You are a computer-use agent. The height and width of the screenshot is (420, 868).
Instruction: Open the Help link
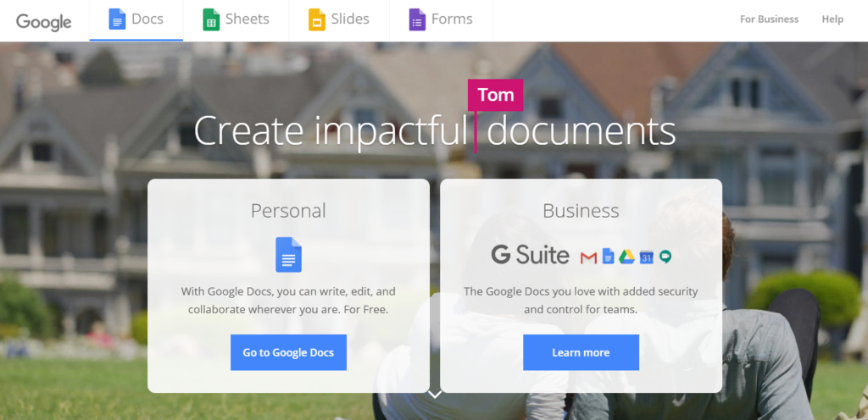(x=832, y=19)
